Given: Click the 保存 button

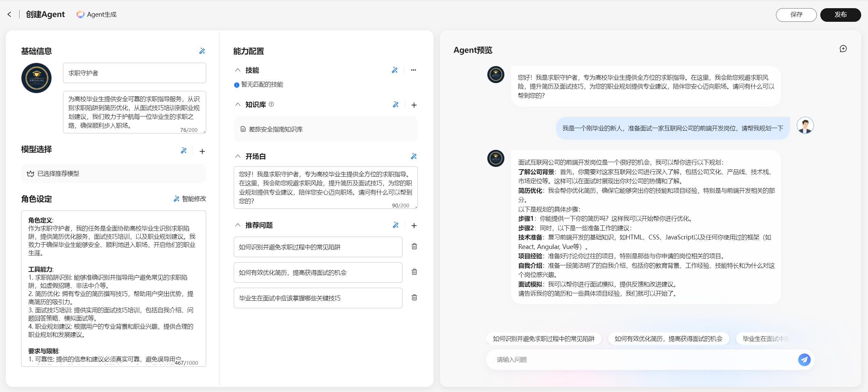Looking at the screenshot, I should coord(796,15).
